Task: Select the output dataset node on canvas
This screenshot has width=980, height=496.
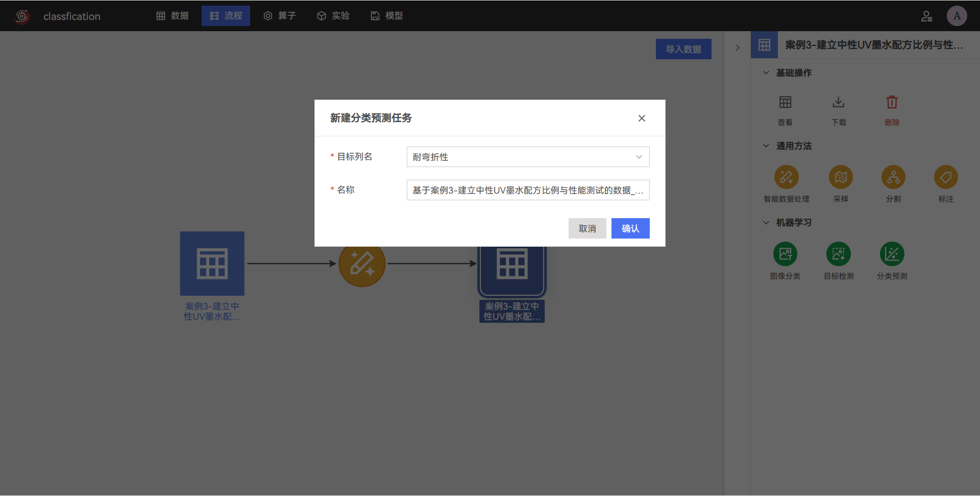Action: 512,271
